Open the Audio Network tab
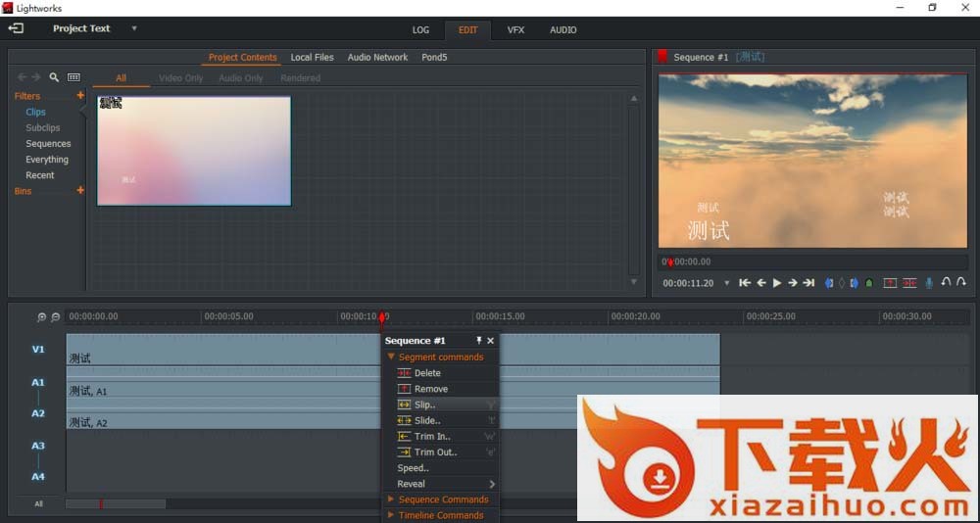Viewport: 980px width, 523px height. click(377, 58)
